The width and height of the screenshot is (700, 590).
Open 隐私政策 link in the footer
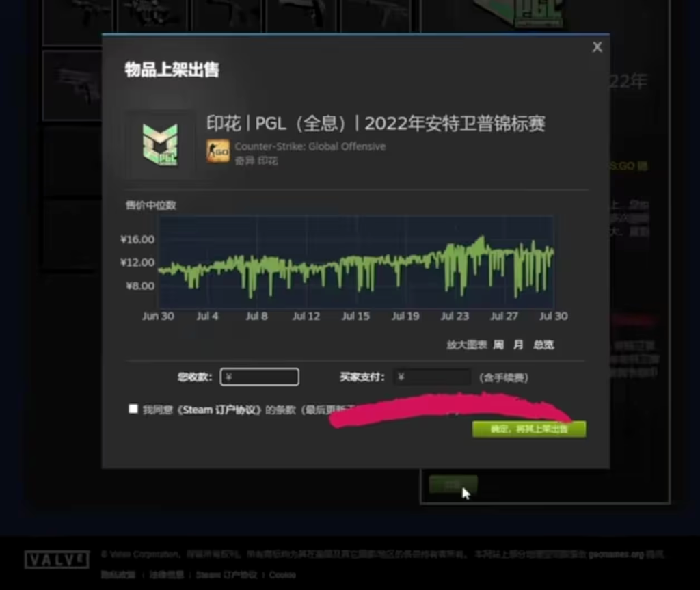click(118, 574)
